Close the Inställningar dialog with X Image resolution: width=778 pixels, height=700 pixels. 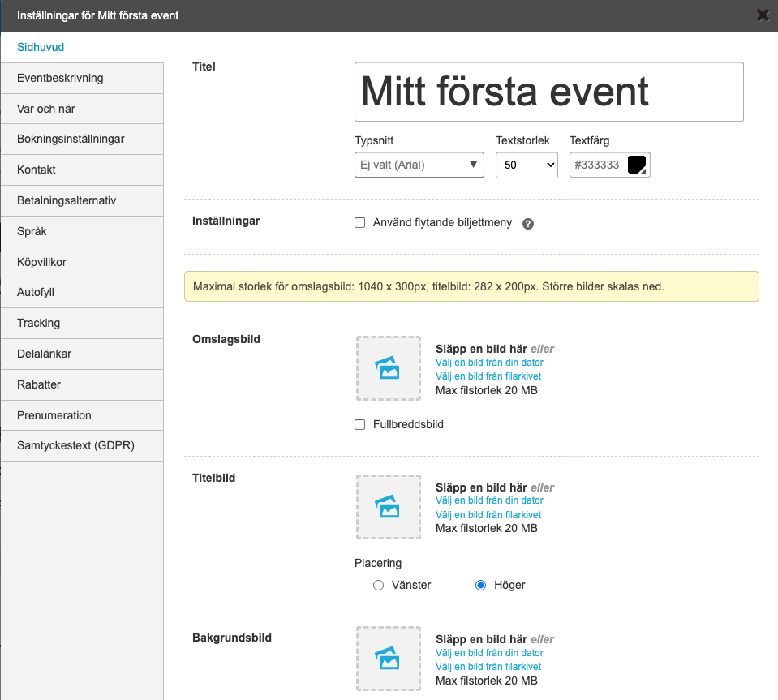pos(763,15)
